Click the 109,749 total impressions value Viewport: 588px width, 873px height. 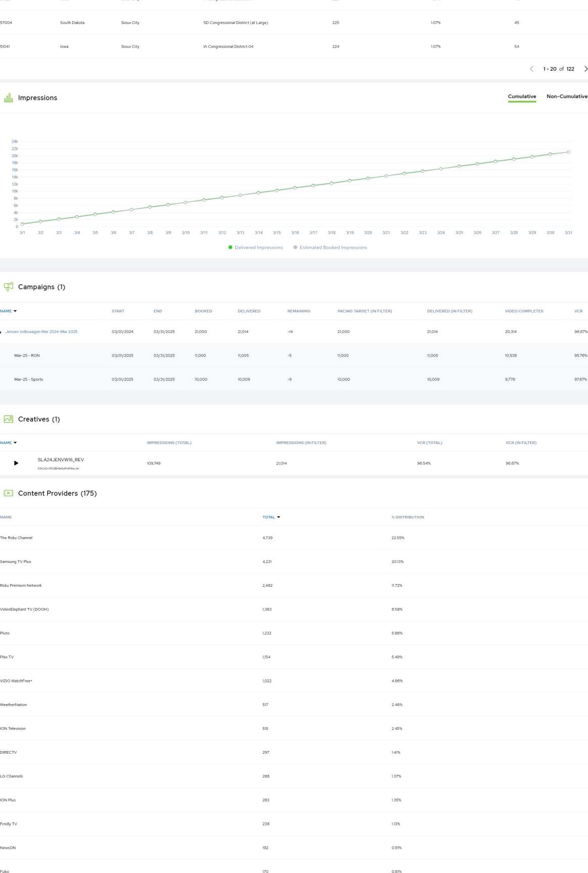click(154, 463)
